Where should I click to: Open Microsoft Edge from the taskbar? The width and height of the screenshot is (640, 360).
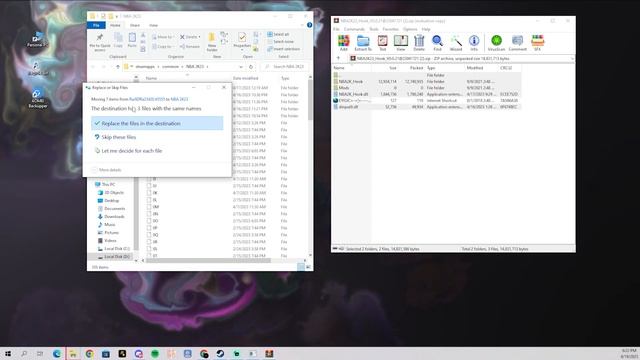[x=57, y=353]
